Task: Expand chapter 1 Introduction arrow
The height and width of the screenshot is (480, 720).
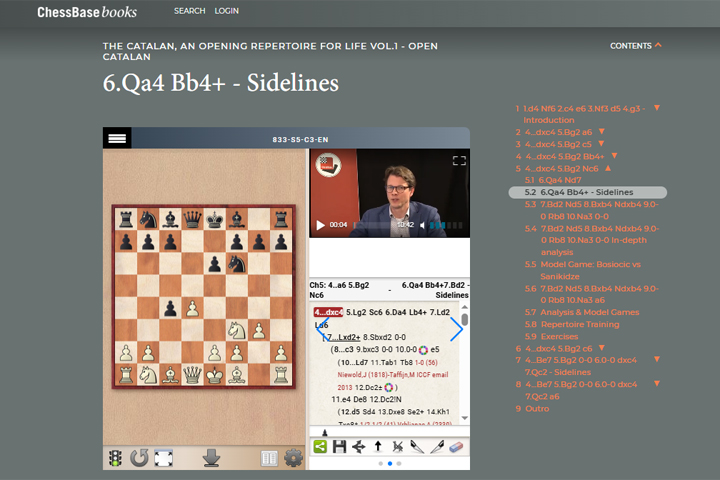Action: point(657,108)
